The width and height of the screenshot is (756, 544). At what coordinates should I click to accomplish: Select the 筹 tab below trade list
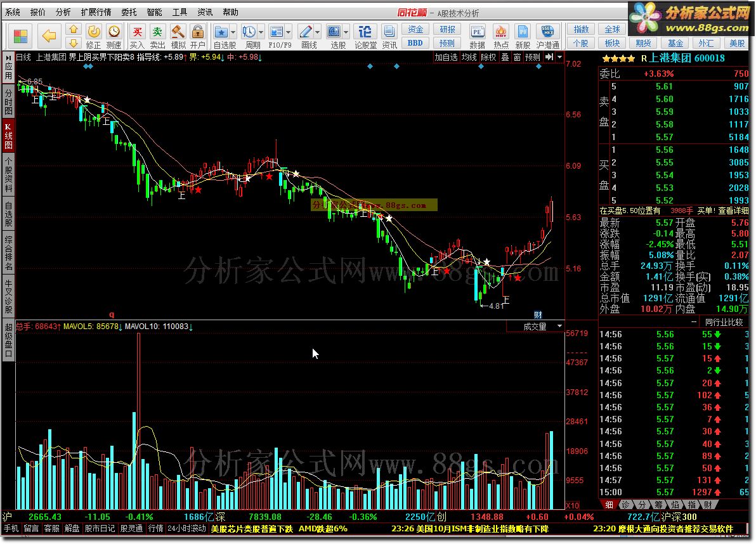coord(658,505)
